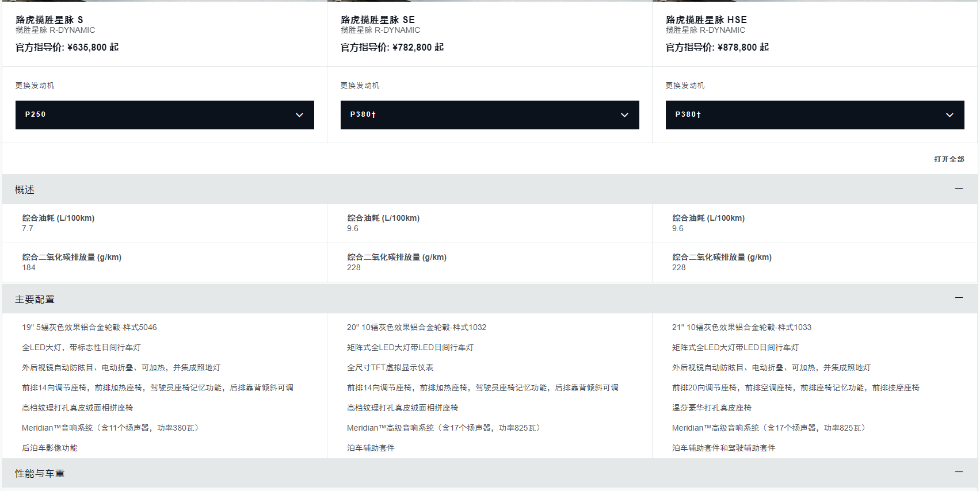980x491 pixels.
Task: Select the 路虎揽胜星脉 SE title
Action: [x=377, y=20]
